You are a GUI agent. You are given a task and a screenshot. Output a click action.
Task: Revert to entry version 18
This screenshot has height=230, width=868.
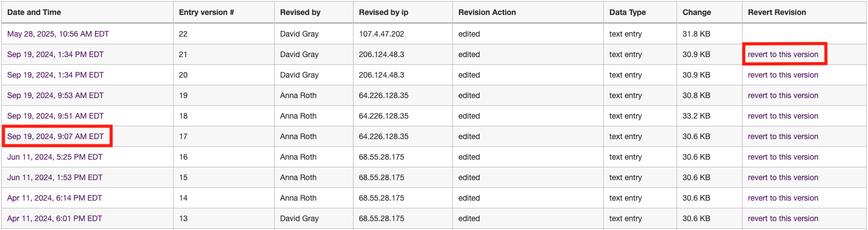(x=783, y=116)
